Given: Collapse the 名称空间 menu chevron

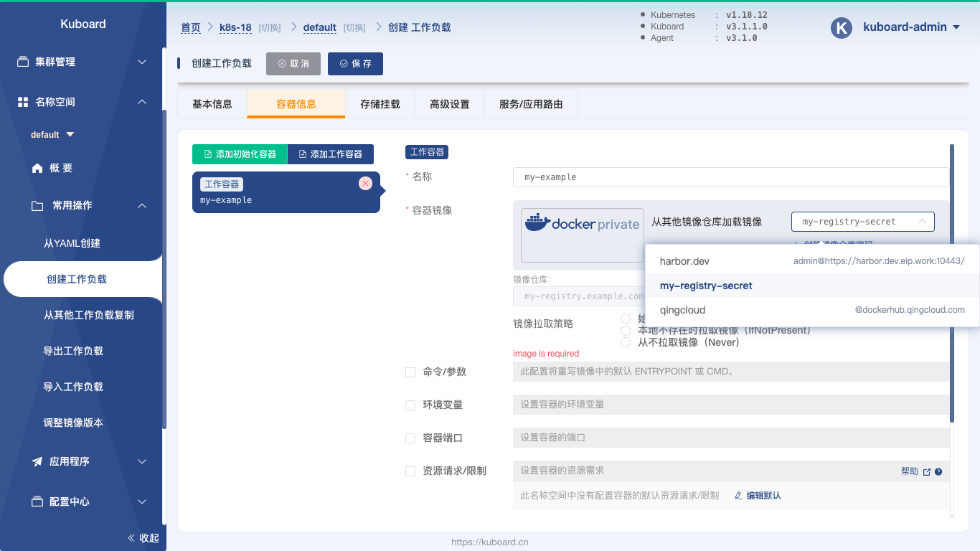Looking at the screenshot, I should click(142, 102).
